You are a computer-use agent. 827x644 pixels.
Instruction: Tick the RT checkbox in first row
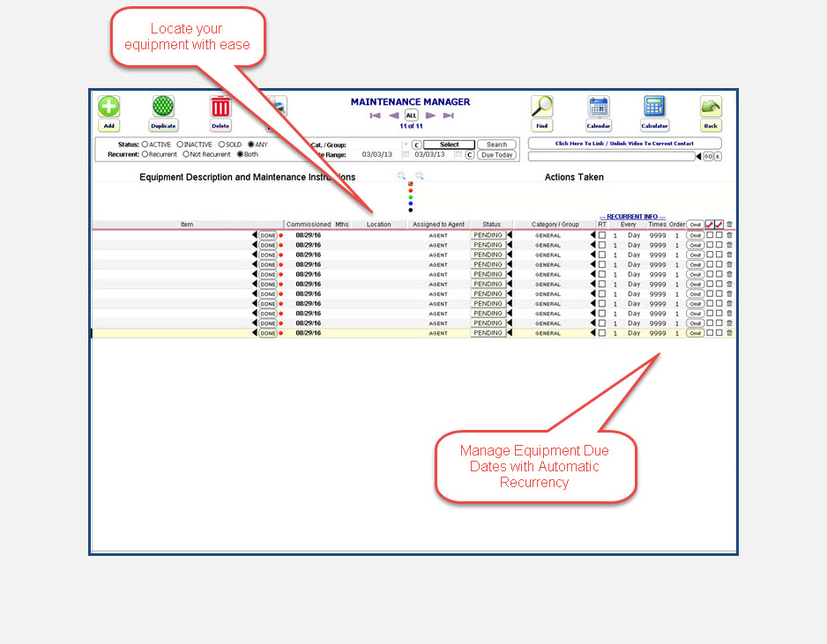click(x=602, y=235)
